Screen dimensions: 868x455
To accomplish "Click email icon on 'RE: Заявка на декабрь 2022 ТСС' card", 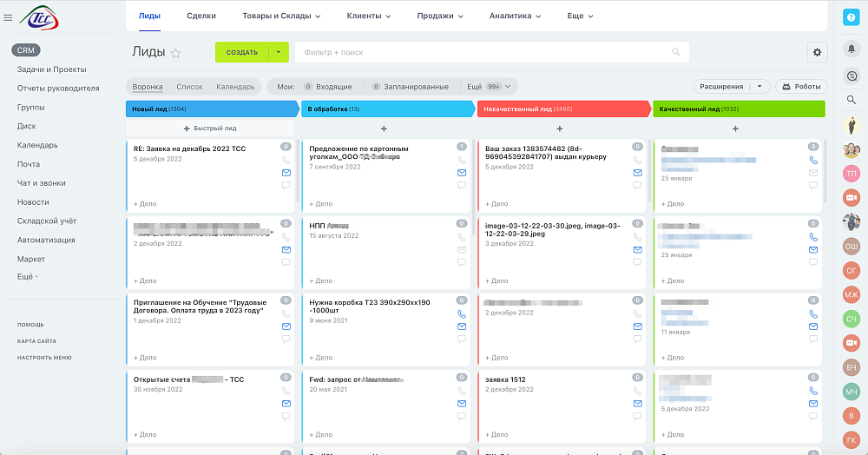I will click(286, 173).
